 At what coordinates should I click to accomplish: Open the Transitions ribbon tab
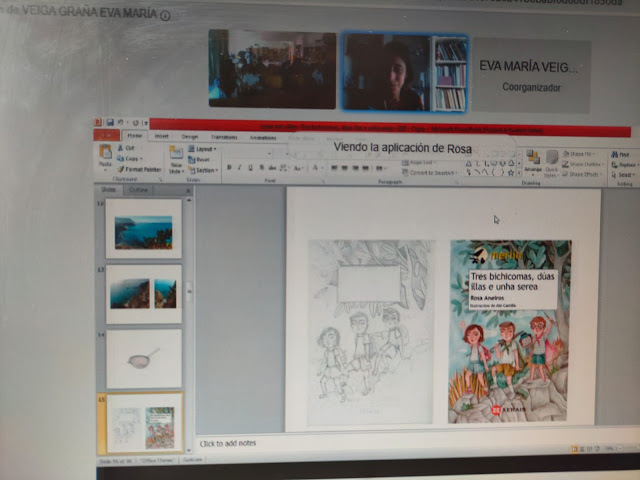pyautogui.click(x=224, y=137)
